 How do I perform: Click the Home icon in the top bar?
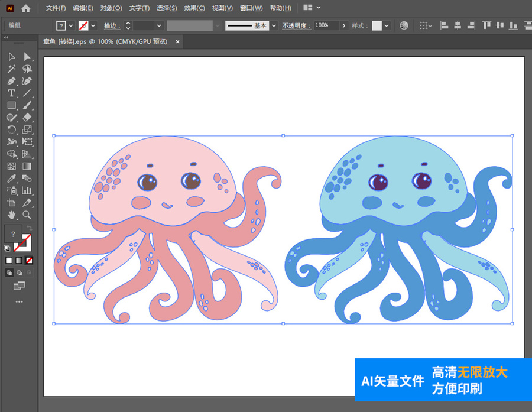(26, 8)
